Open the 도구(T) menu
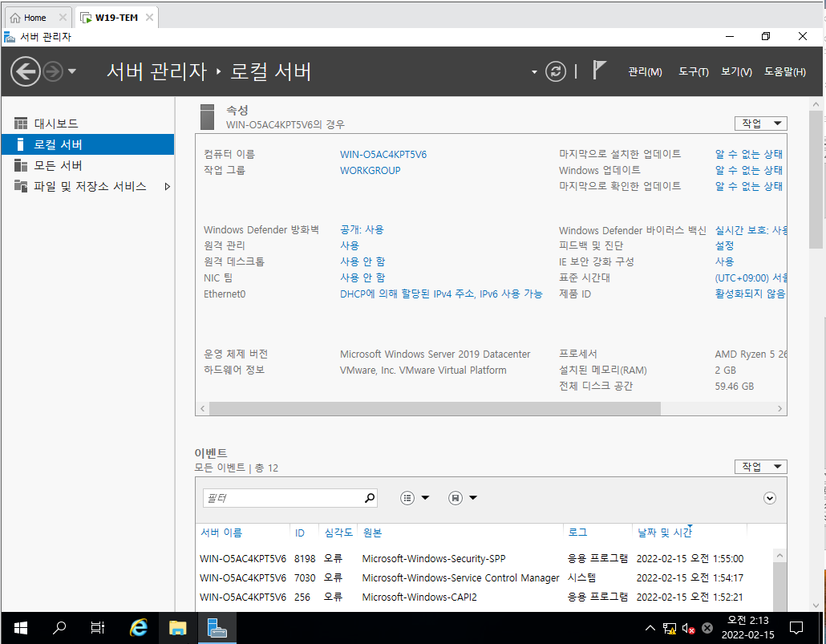826x644 pixels. pyautogui.click(x=693, y=71)
